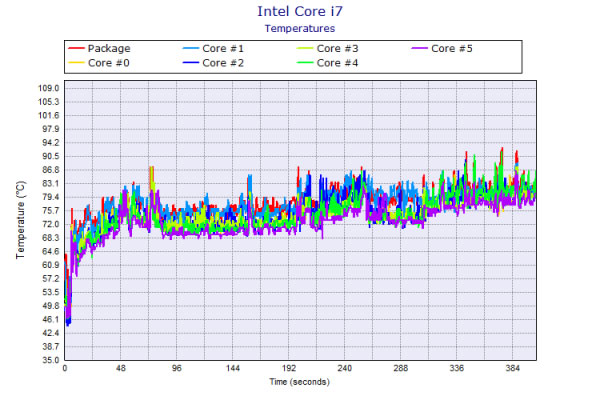Click the Temperature (°C) axis label
Screen dimensions: 600x400
click(x=21, y=220)
